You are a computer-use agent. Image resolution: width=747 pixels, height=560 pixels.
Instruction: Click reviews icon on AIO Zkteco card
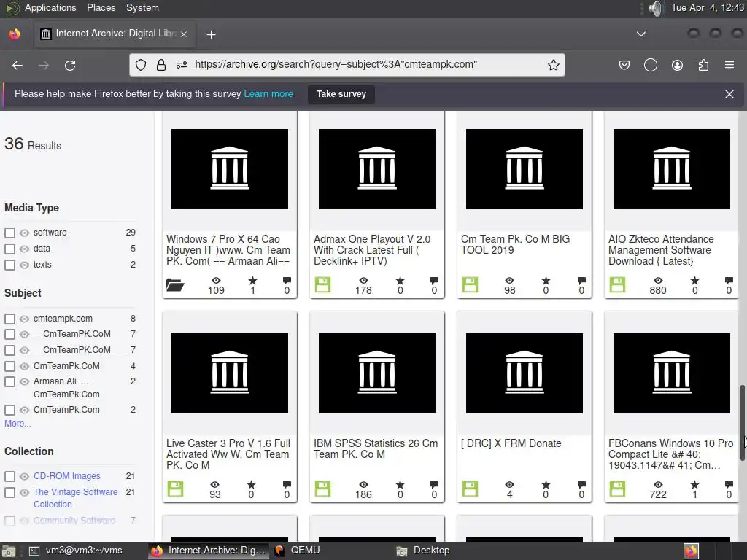tap(729, 281)
